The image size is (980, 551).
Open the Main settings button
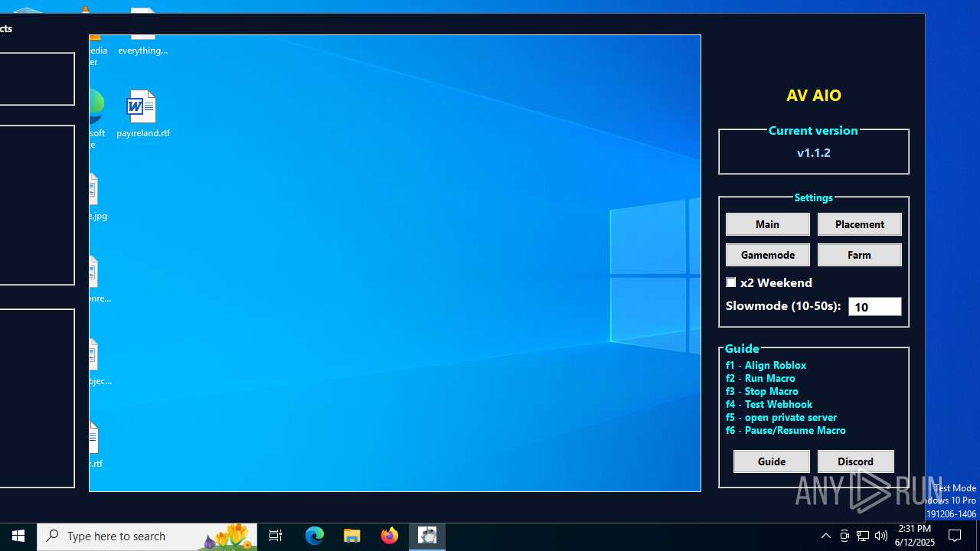point(767,224)
